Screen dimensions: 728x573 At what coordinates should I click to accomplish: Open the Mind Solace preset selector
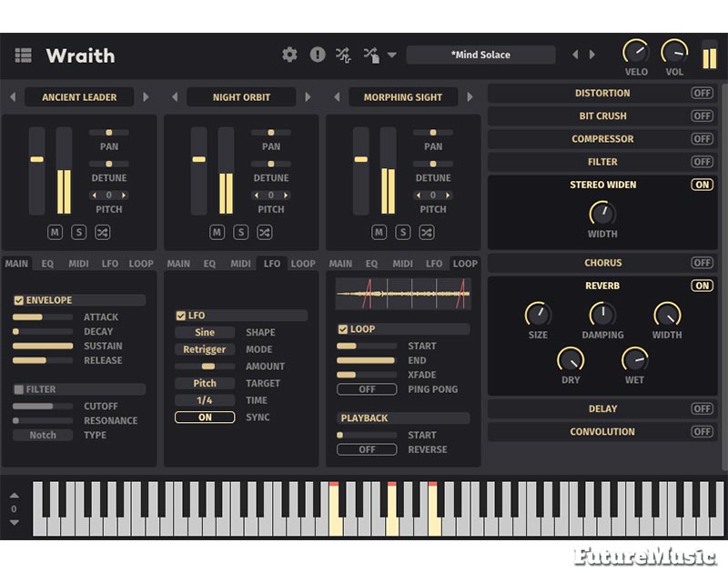coord(480,55)
